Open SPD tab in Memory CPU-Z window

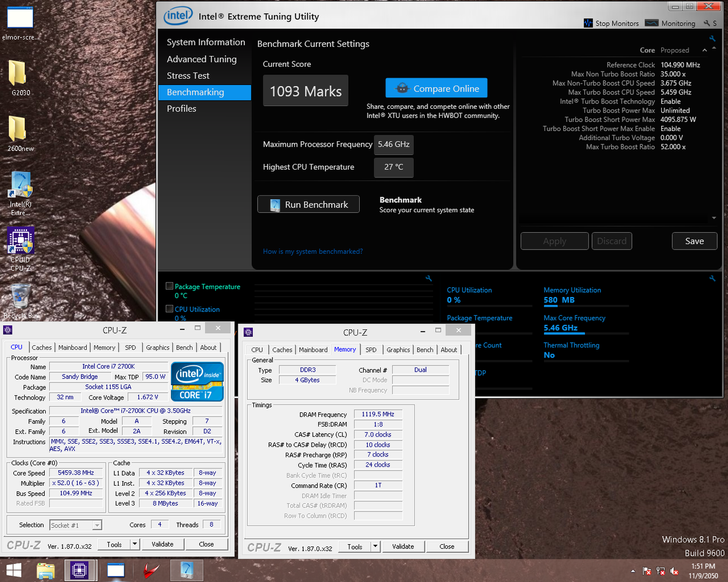[x=371, y=350]
